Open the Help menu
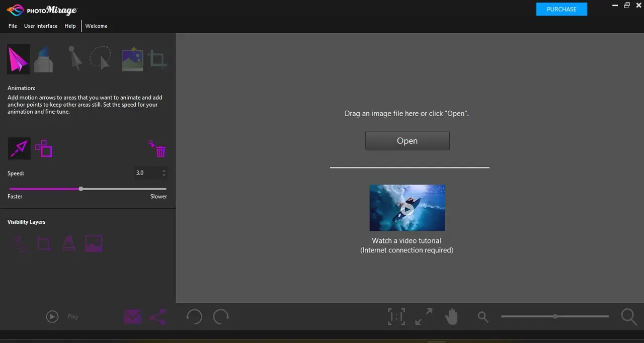The image size is (644, 343). pos(70,26)
